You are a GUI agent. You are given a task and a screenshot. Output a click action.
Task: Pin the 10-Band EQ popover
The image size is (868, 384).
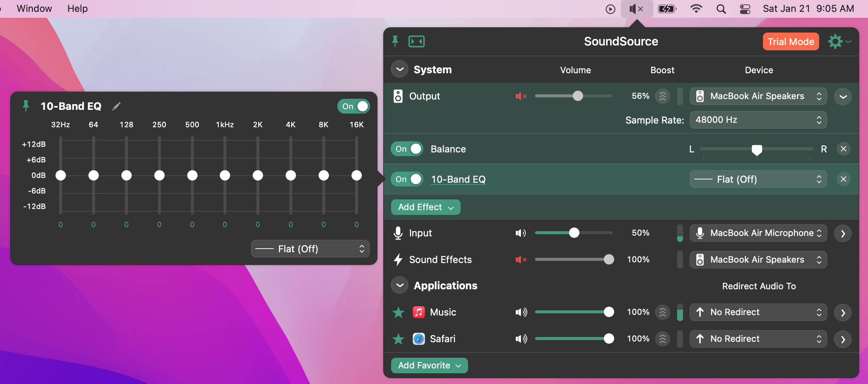pyautogui.click(x=26, y=106)
